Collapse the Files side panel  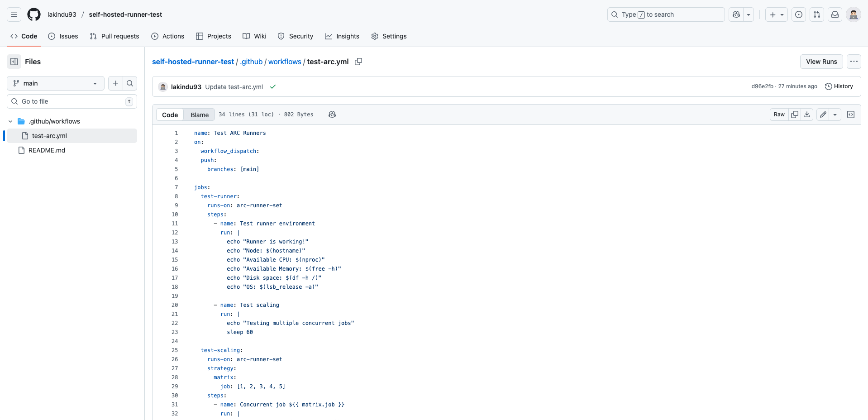pos(14,62)
